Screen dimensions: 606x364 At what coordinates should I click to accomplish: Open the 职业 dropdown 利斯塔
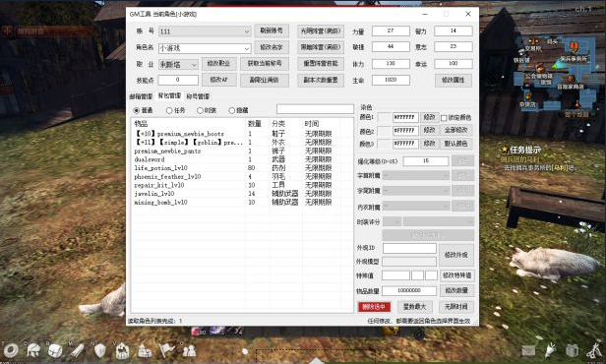pyautogui.click(x=179, y=65)
